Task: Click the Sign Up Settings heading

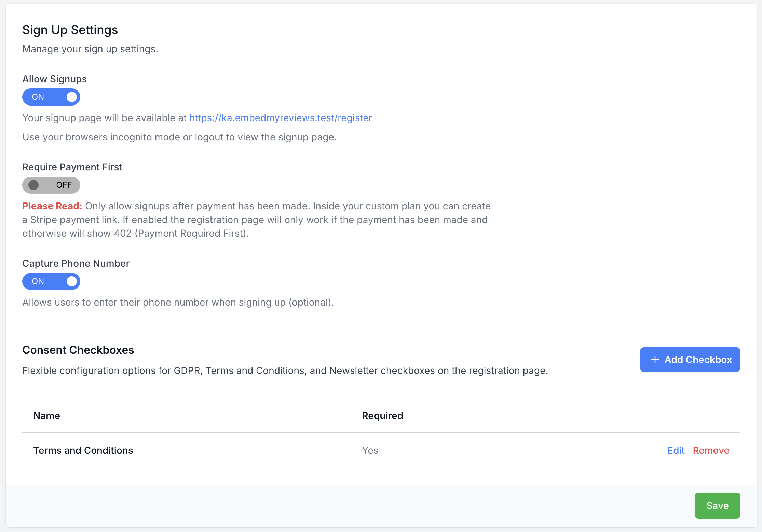Action: coord(70,30)
